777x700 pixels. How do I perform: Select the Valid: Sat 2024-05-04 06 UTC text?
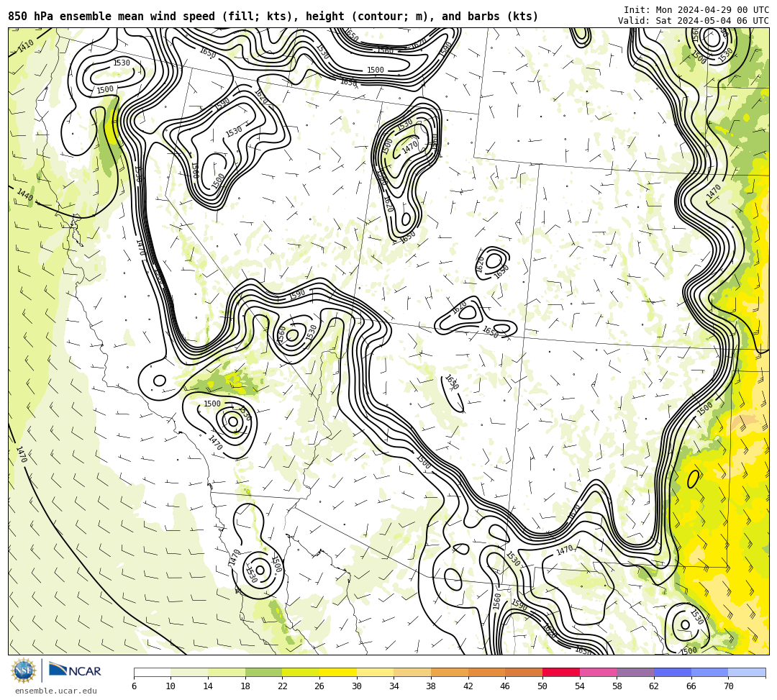pyautogui.click(x=693, y=20)
